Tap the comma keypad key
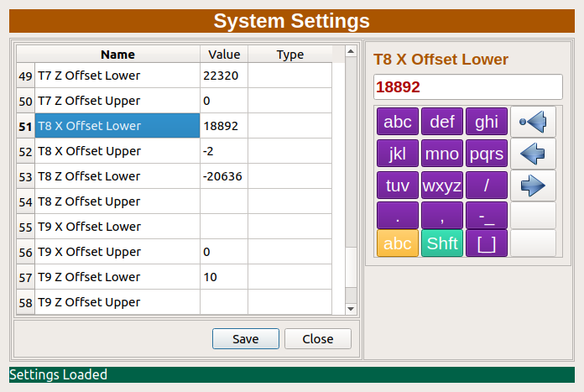Image resolution: width=584 pixels, height=392 pixels. click(x=442, y=216)
